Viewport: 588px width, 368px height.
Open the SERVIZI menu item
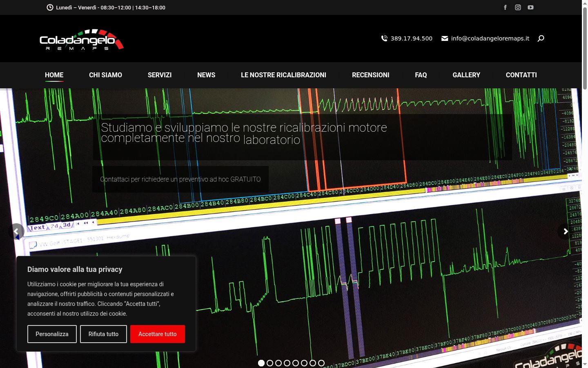160,75
